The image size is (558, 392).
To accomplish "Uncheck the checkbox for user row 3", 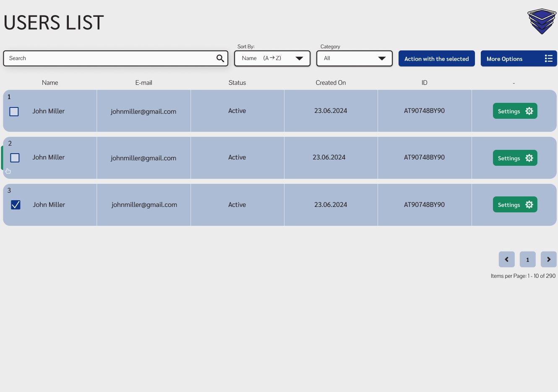I will click(x=16, y=205).
